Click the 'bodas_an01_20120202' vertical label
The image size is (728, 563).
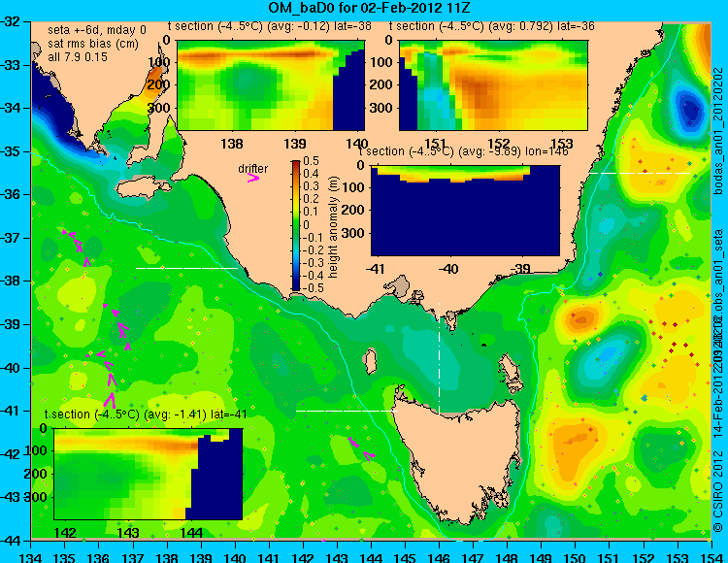tap(718, 131)
